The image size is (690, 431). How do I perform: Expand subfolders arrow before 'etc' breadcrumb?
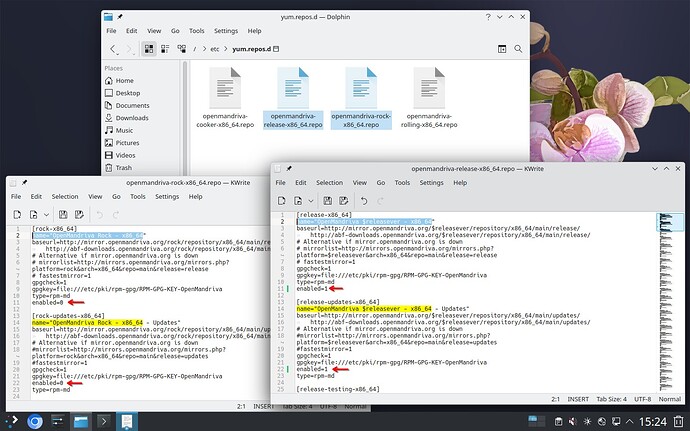pyautogui.click(x=204, y=49)
